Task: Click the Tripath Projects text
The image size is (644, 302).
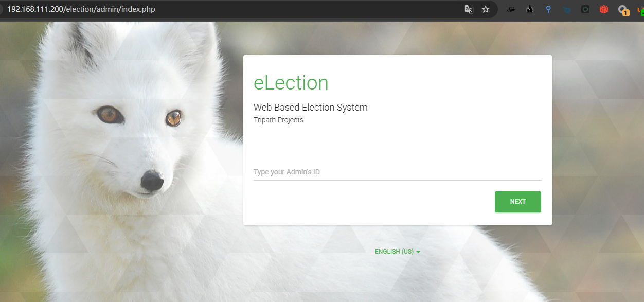Action: click(x=278, y=120)
